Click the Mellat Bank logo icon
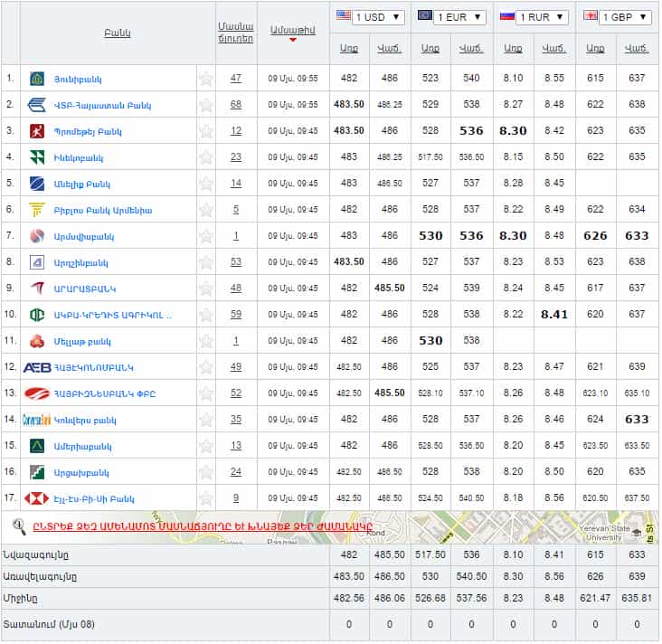This screenshot has width=662, height=644. [37, 341]
